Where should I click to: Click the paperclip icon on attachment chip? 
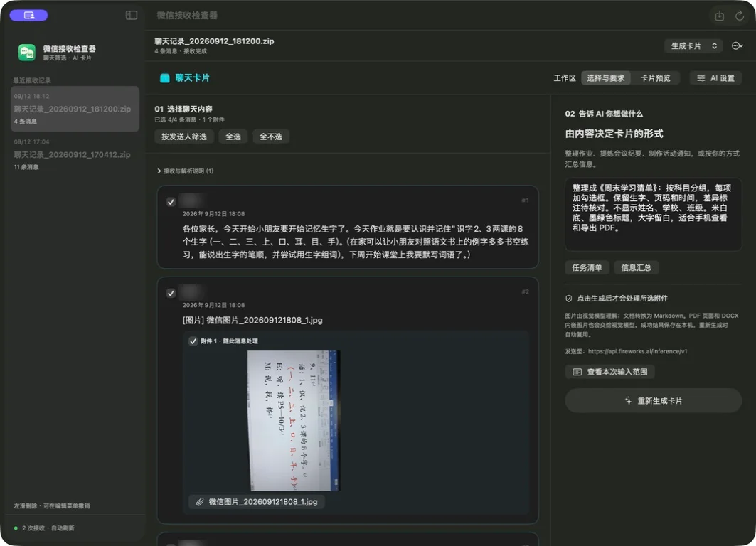tap(200, 502)
